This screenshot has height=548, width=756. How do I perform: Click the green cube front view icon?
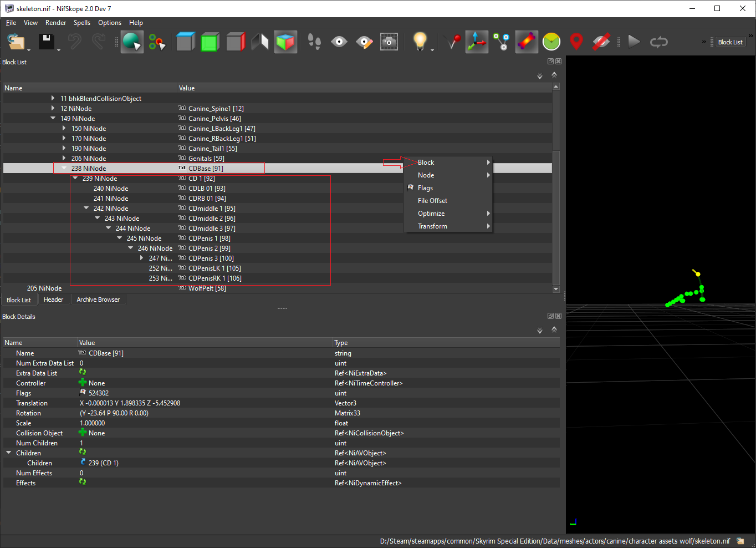[x=210, y=42]
